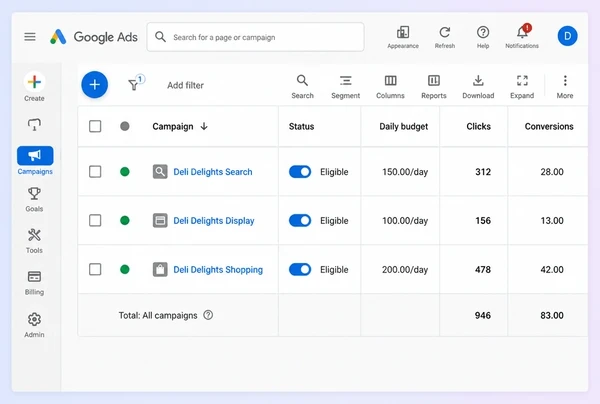Select the Deli Delights Shopping checkbox

pyautogui.click(x=95, y=269)
